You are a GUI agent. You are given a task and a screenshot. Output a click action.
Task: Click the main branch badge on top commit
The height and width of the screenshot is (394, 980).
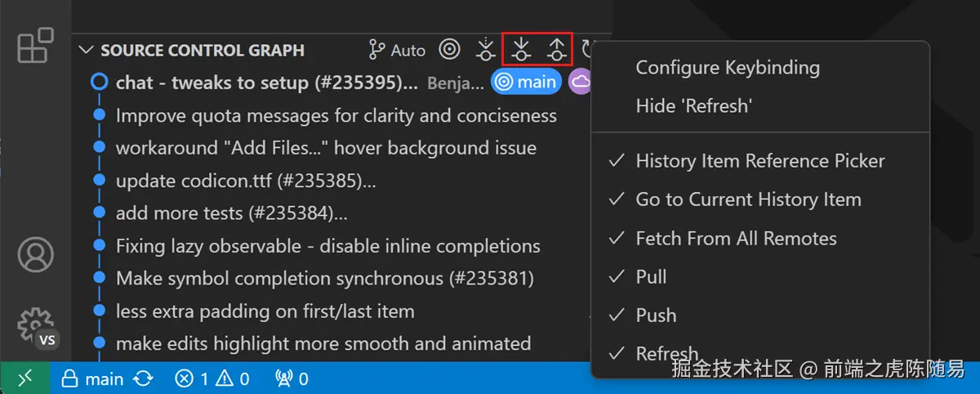click(x=527, y=82)
